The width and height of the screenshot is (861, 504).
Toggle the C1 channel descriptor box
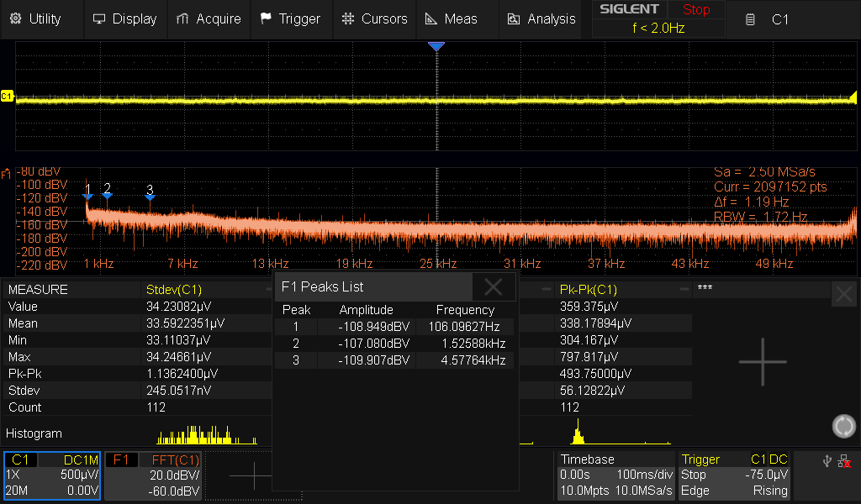coord(52,475)
